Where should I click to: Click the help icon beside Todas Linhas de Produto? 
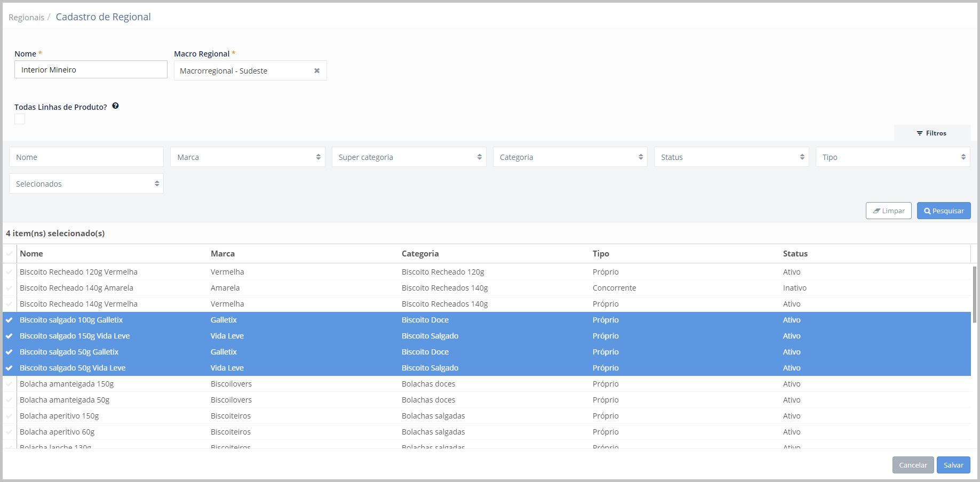click(115, 106)
